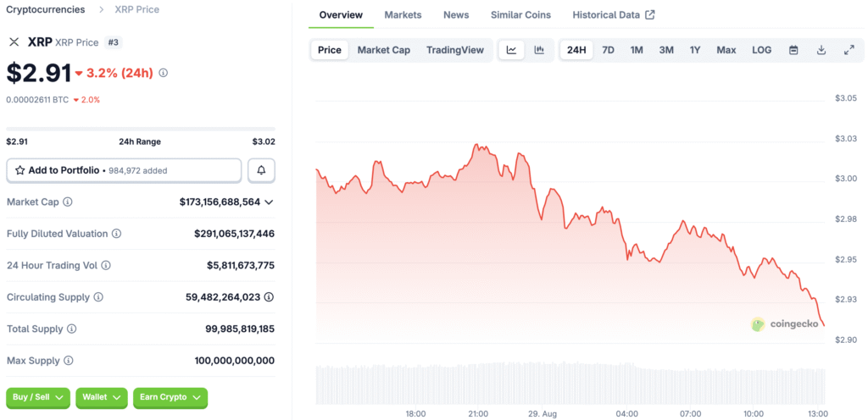868x420 pixels.
Task: Click info icon next to Market Cap
Action: tap(68, 202)
